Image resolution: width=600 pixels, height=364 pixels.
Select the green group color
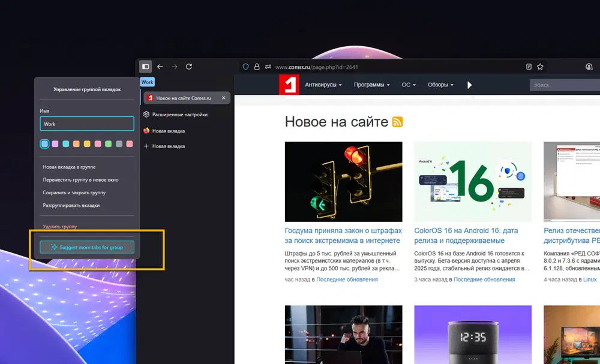coord(108,144)
